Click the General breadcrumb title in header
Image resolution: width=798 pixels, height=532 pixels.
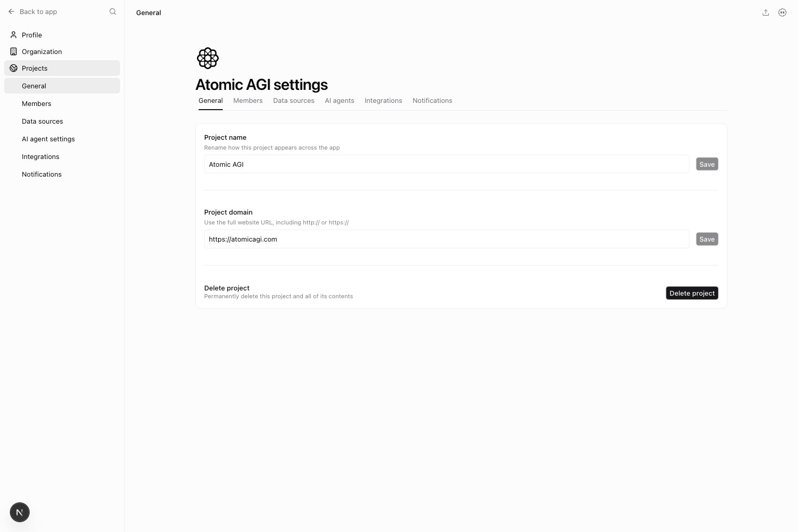click(149, 12)
